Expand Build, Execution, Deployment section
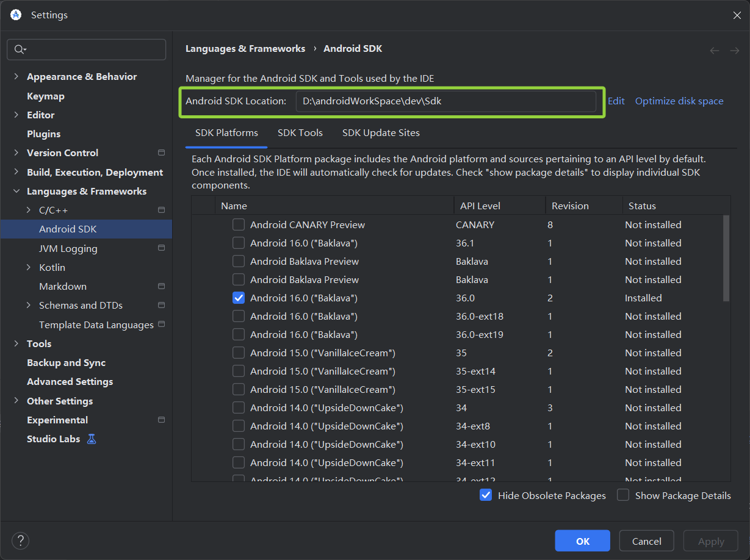 coord(16,172)
